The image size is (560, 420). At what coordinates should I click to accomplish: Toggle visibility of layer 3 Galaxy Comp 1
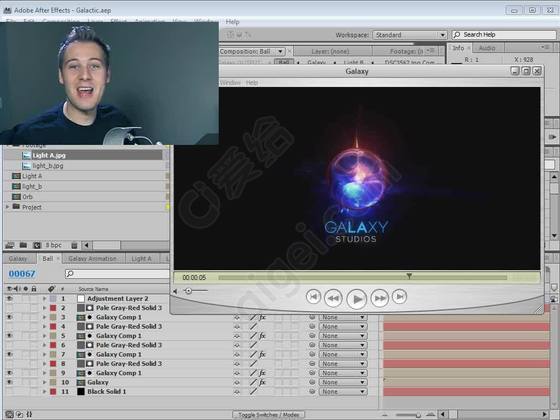(x=10, y=317)
